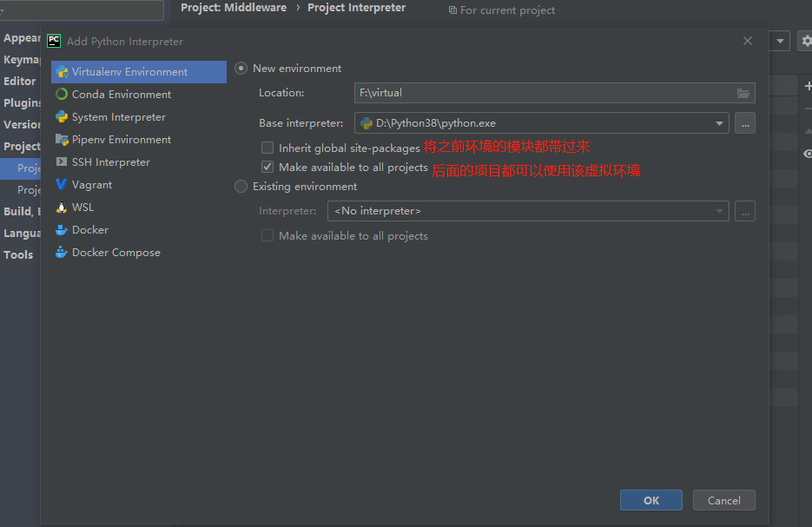The height and width of the screenshot is (527, 812).
Task: Click the WSL label
Action: (83, 208)
